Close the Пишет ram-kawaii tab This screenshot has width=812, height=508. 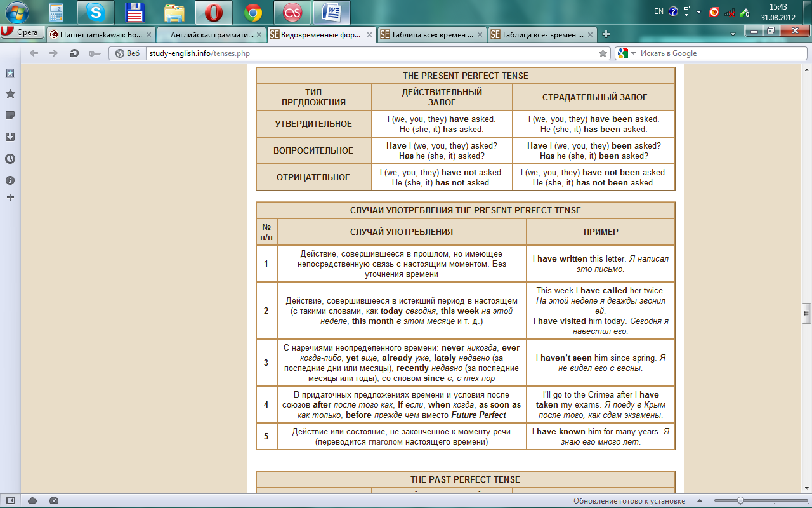(x=148, y=35)
